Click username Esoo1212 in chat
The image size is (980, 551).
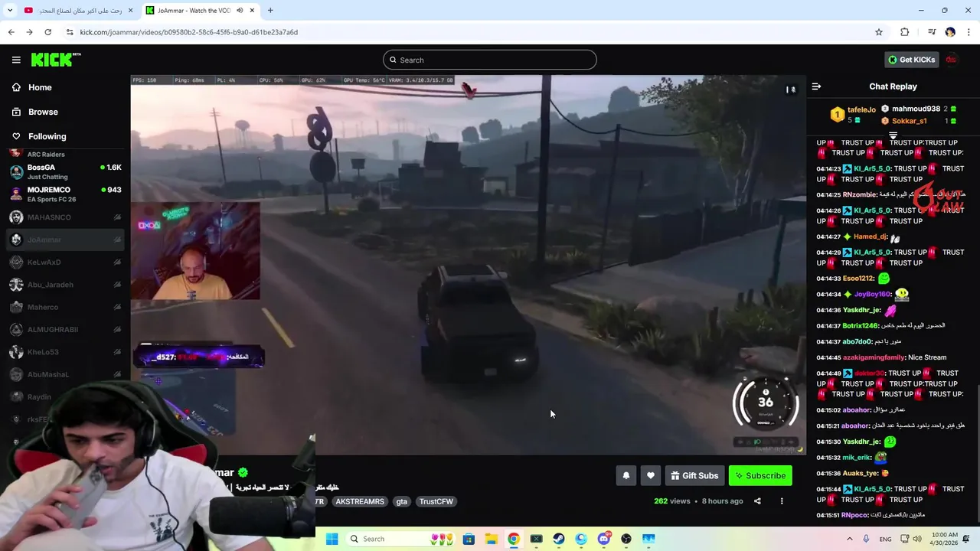tap(858, 279)
